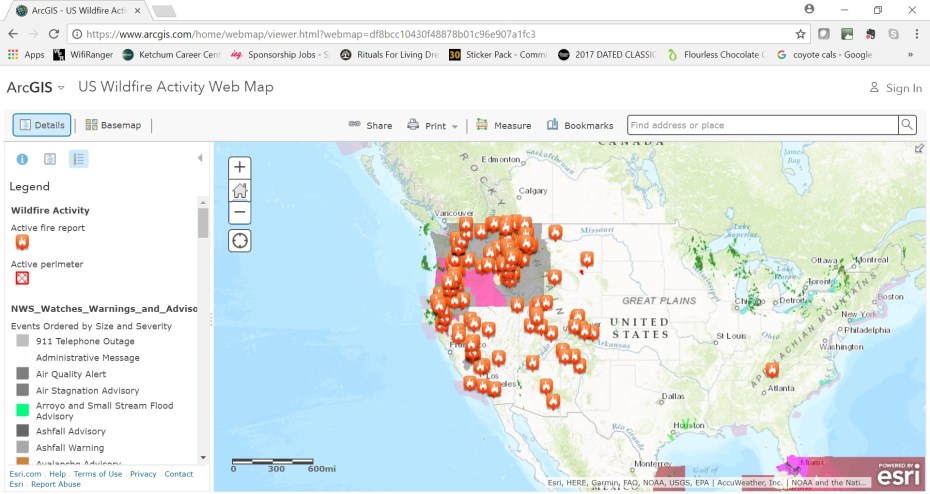Click the legend panel scrollbar thumb

click(x=203, y=222)
